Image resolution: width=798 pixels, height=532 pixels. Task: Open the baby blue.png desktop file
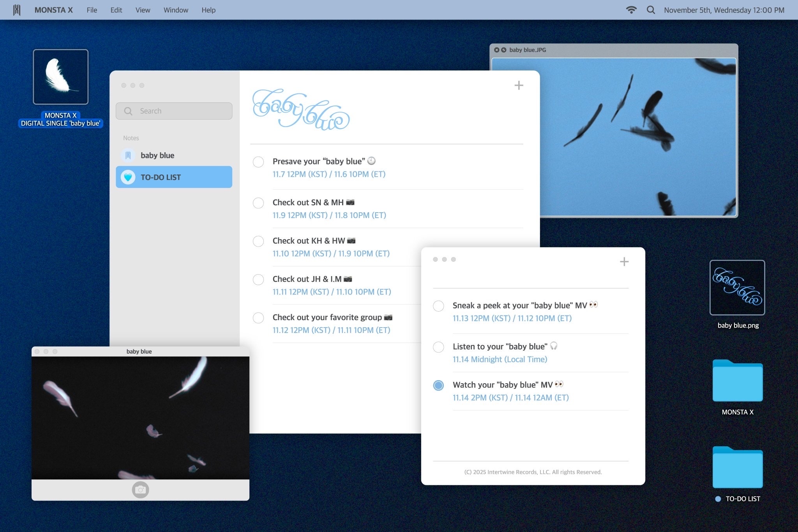(737, 288)
